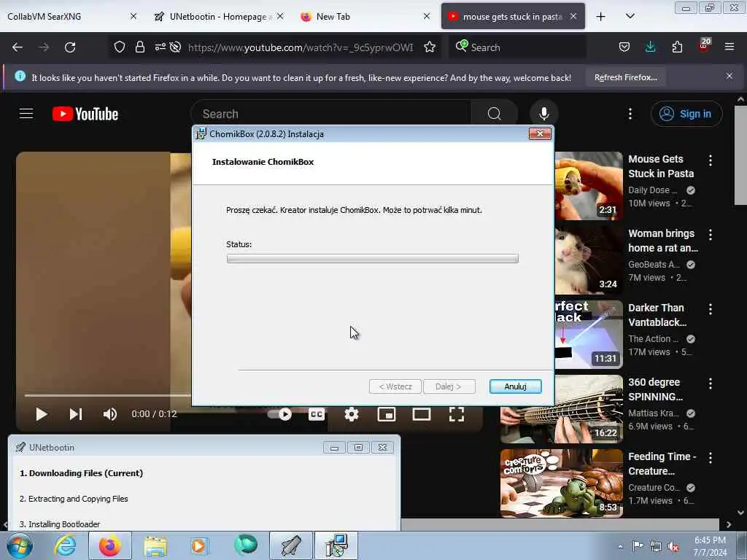Screen dimensions: 747x560
Task: Close the ChomikBox installer dialog
Action: [x=540, y=134]
